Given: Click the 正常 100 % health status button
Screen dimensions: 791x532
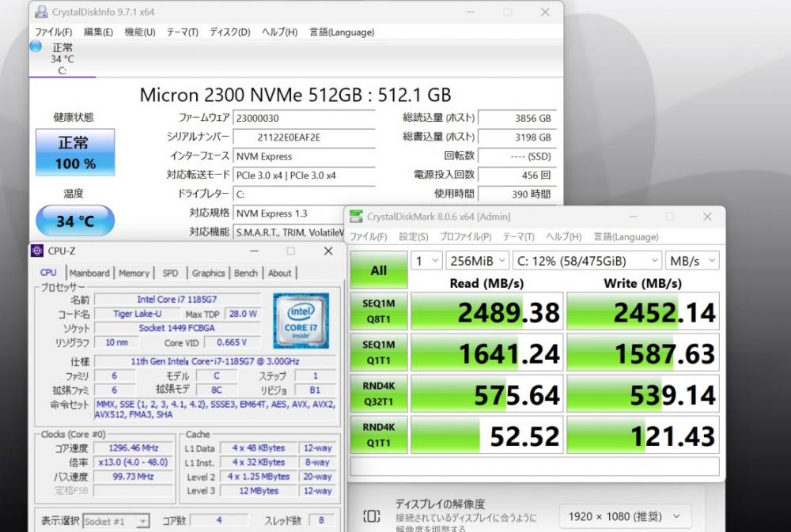Looking at the screenshot, I should click(75, 153).
